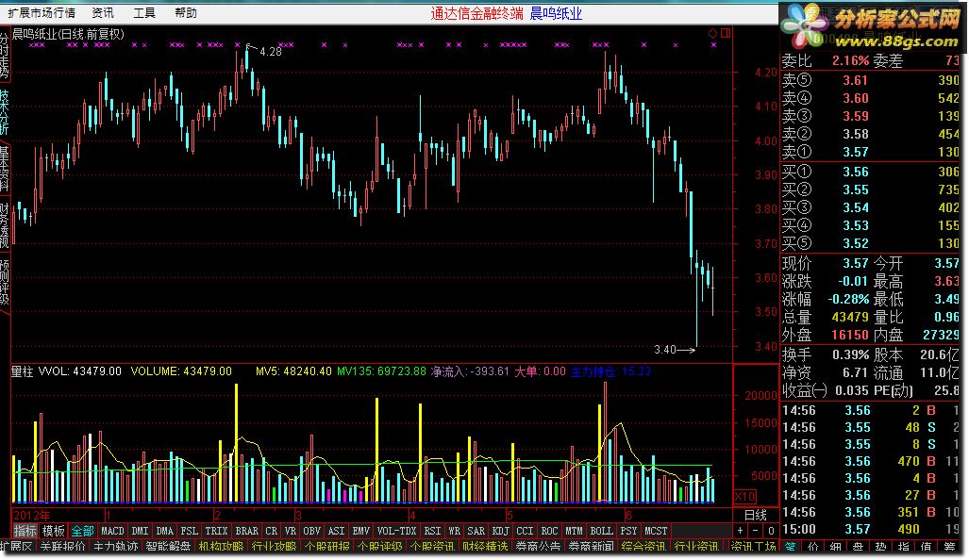Open the 关联报价 bottom tab

click(x=62, y=547)
